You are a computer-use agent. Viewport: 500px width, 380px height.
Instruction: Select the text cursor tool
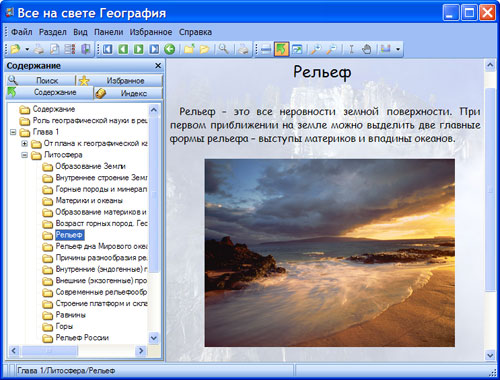point(351,50)
